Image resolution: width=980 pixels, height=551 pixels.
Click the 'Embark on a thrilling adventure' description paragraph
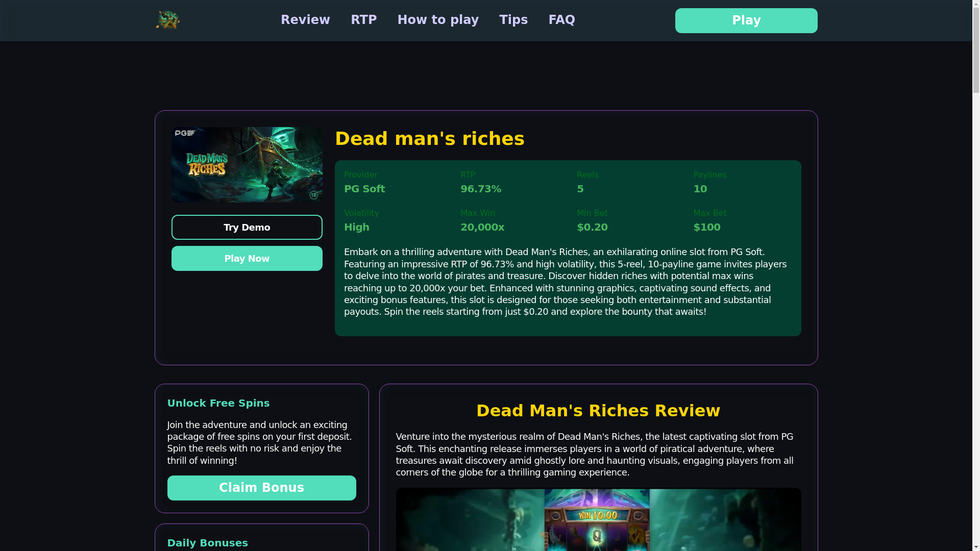click(x=568, y=282)
